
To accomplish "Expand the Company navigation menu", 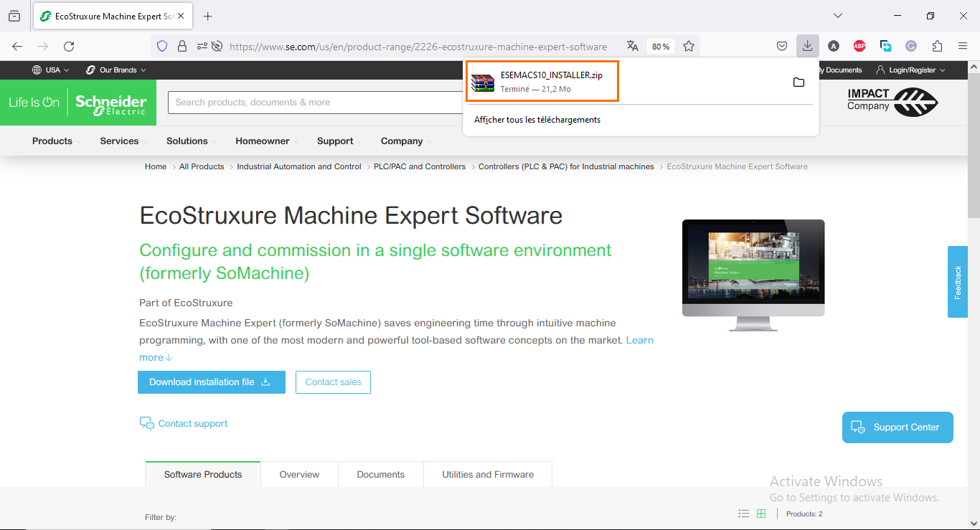I will coord(406,141).
